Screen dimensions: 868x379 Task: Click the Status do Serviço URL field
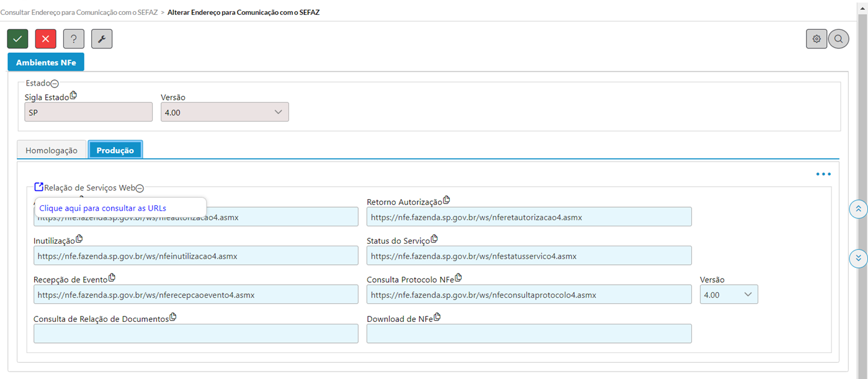529,256
